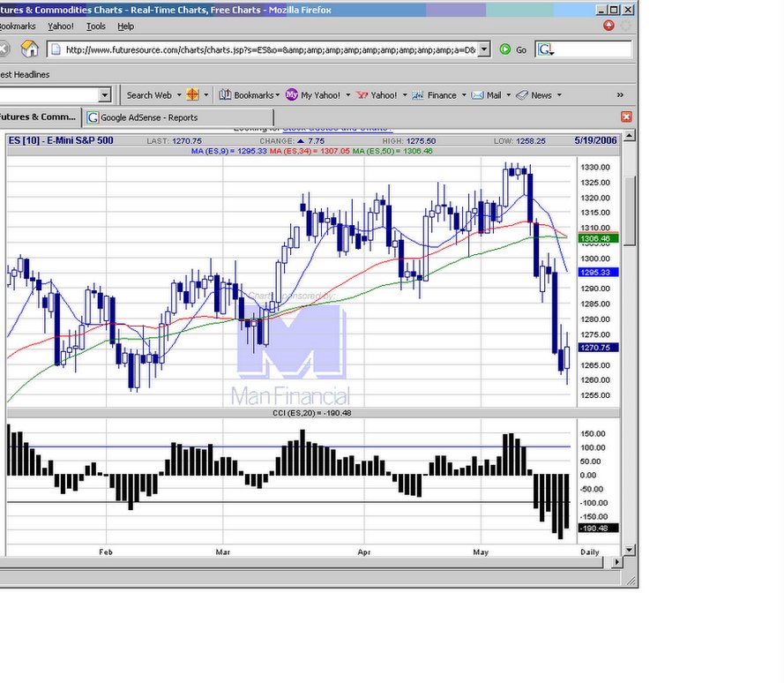Click into the address bar URL field

(x=270, y=49)
